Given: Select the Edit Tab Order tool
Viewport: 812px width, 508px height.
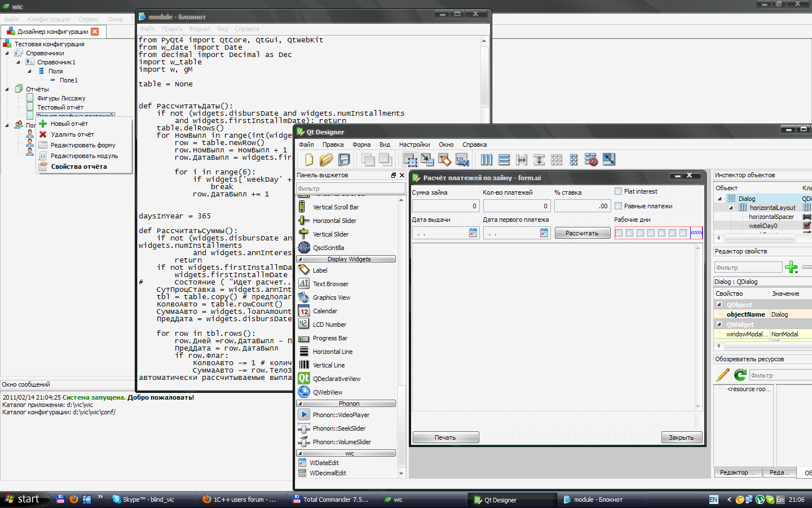Looking at the screenshot, I should pos(462,160).
